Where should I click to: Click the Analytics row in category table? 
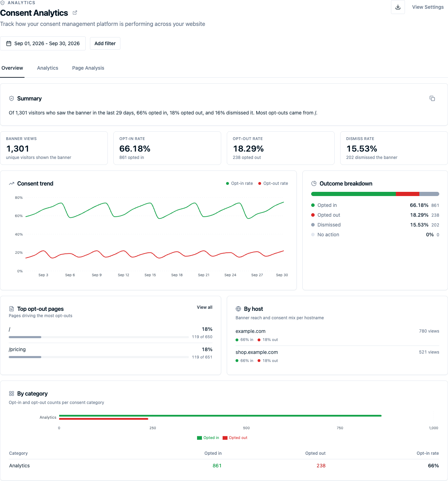point(224,466)
